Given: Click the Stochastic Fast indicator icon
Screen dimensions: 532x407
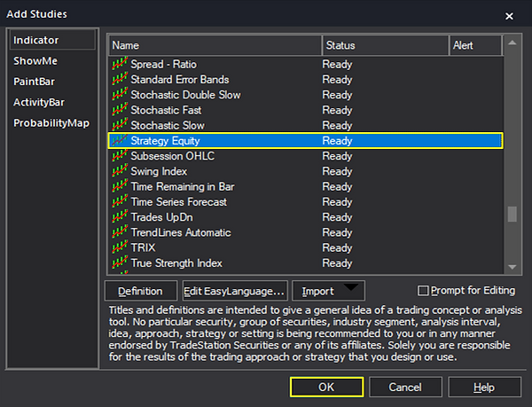Looking at the screenshot, I should coord(120,110).
